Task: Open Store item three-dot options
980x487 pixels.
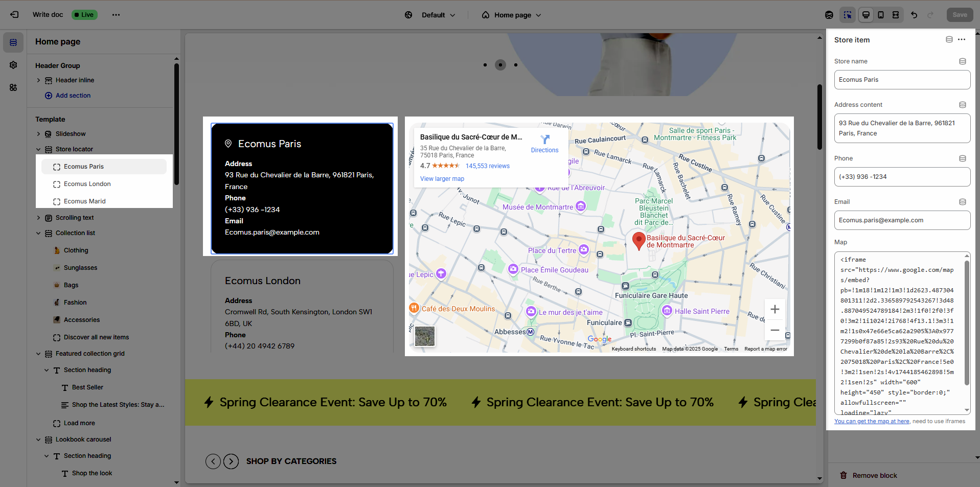Action: coord(962,39)
